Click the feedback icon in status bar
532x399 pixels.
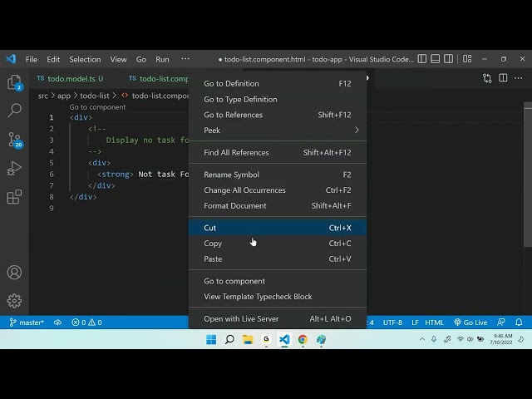pos(500,323)
